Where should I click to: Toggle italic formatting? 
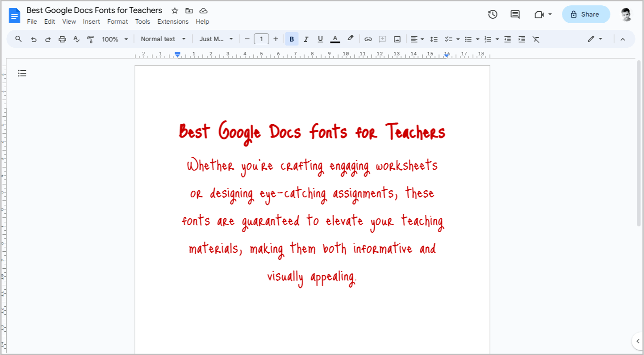click(x=306, y=39)
